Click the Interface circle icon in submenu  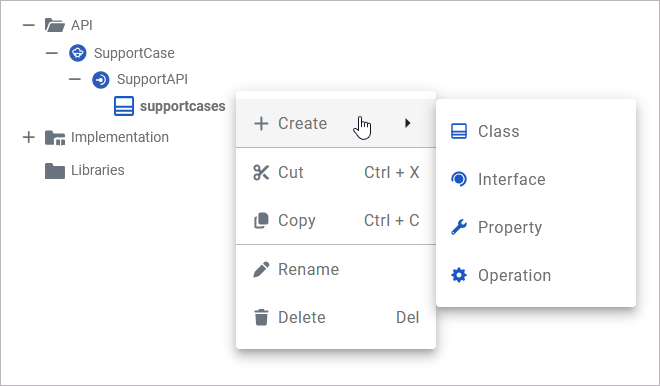click(x=459, y=179)
